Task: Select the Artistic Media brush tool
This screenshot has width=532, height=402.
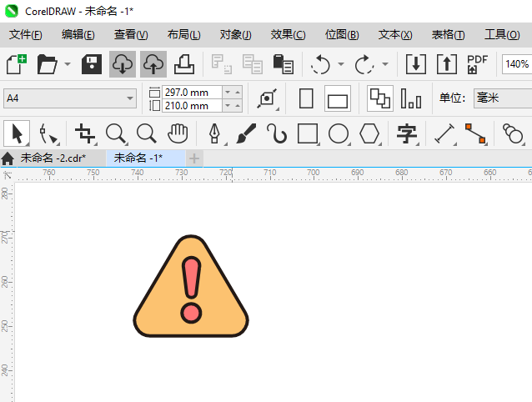Action: pos(246,133)
